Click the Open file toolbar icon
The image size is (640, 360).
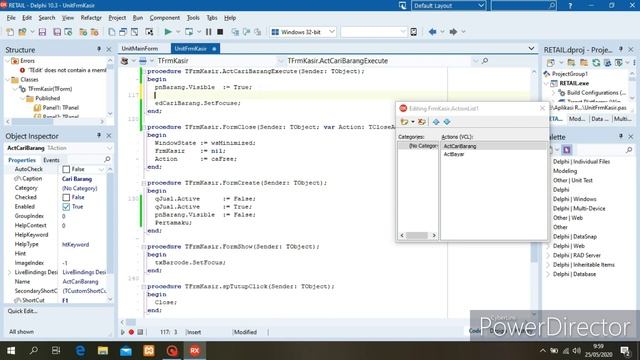22,32
